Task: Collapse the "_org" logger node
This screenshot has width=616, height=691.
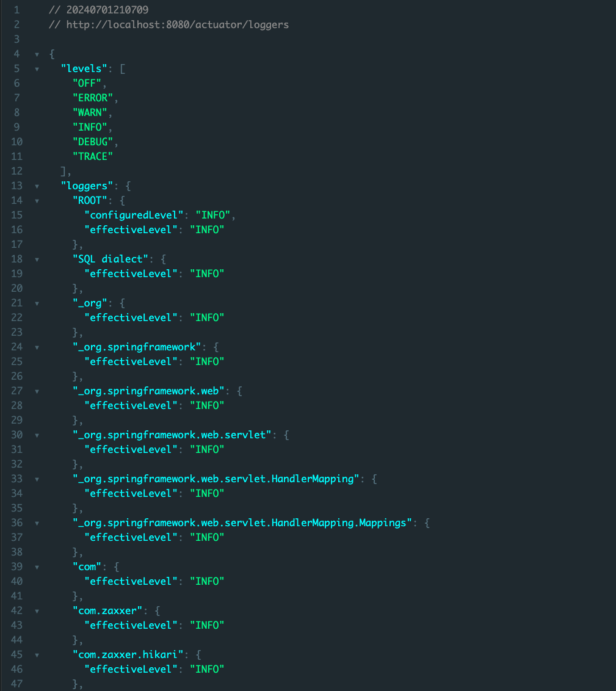Action: coord(37,303)
